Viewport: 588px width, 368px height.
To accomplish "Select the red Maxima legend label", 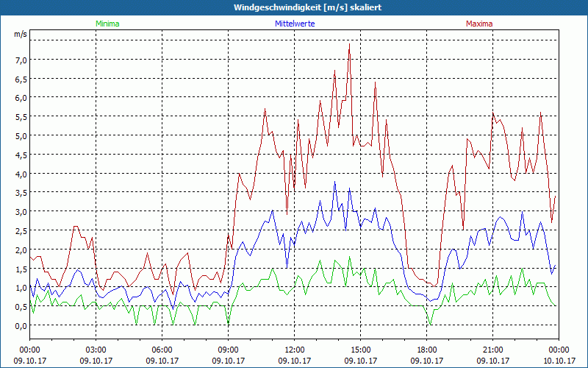I will [479, 24].
